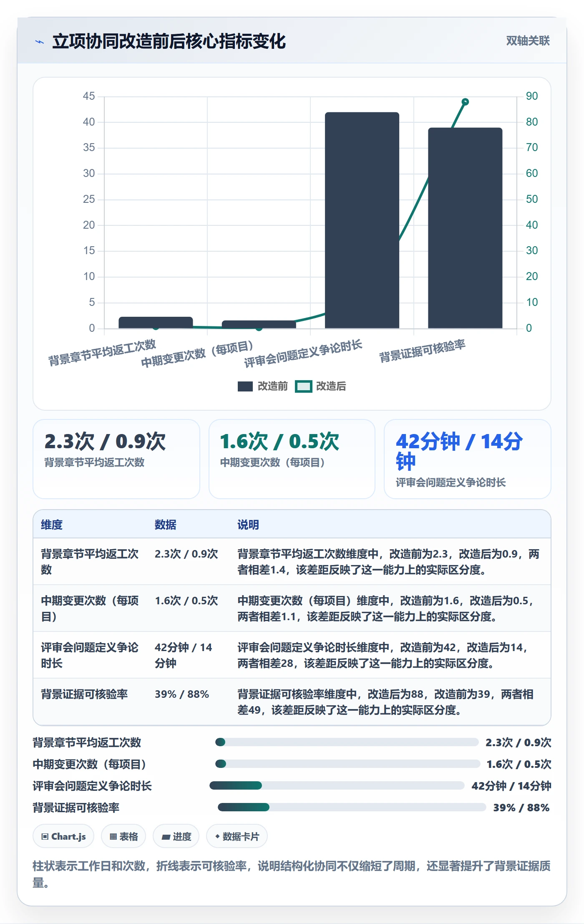Click the 1.6次 / 0.5次 data card
The width and height of the screenshot is (584, 924).
coord(292,459)
